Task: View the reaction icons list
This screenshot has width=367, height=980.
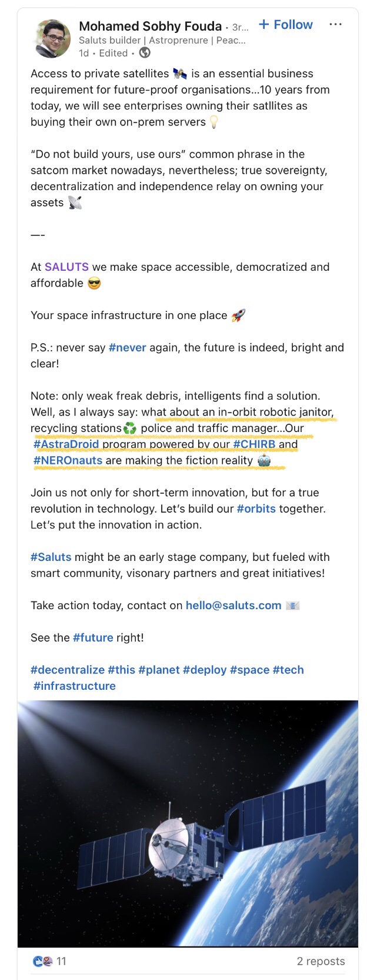Action: click(x=43, y=961)
